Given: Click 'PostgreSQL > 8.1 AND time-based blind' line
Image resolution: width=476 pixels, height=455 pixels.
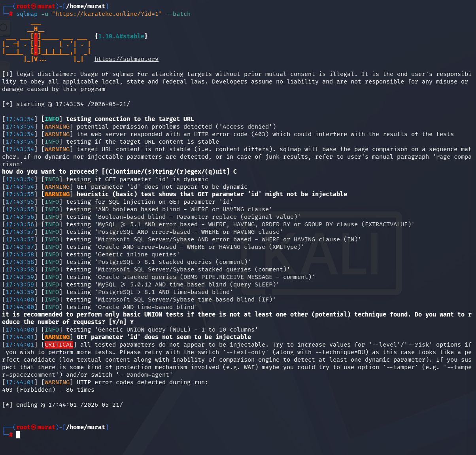Looking at the screenshot, I should pos(117,292).
